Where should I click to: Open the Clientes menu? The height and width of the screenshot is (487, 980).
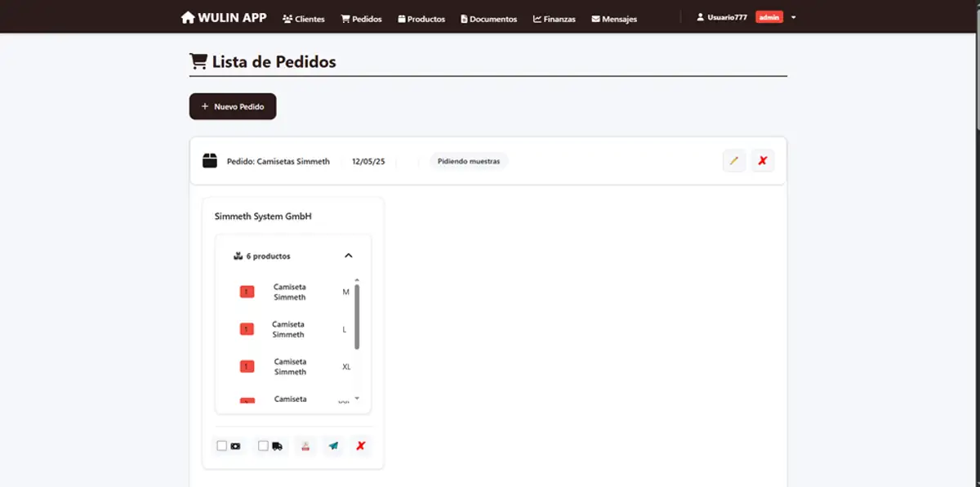click(304, 19)
